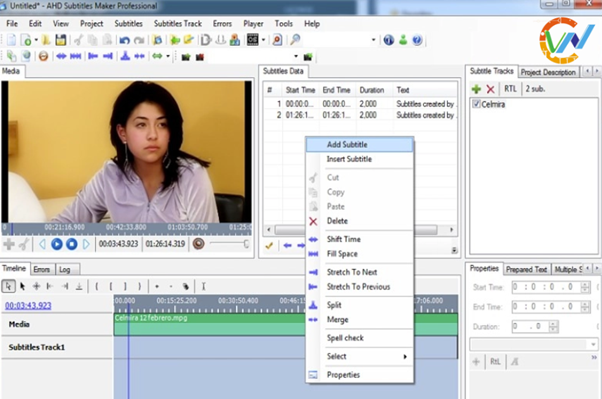The width and height of the screenshot is (602, 399).
Task: Open the Subtitles Track menu
Action: point(178,24)
